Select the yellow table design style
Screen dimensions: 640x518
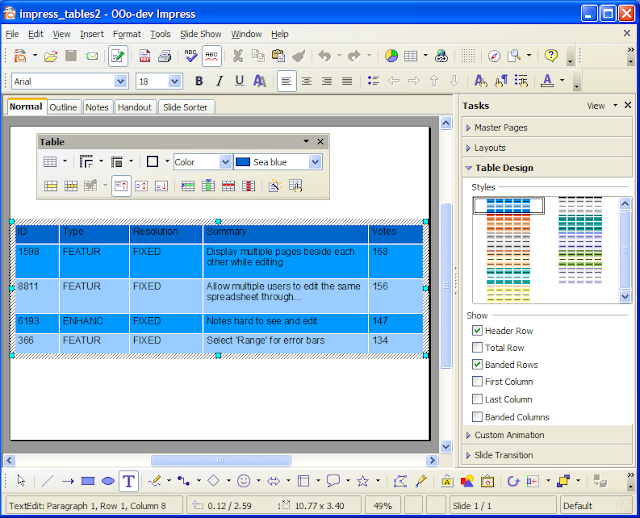point(508,294)
